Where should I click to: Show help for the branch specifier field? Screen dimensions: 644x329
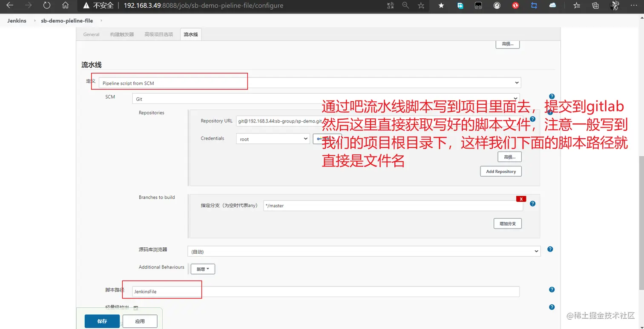point(532,204)
